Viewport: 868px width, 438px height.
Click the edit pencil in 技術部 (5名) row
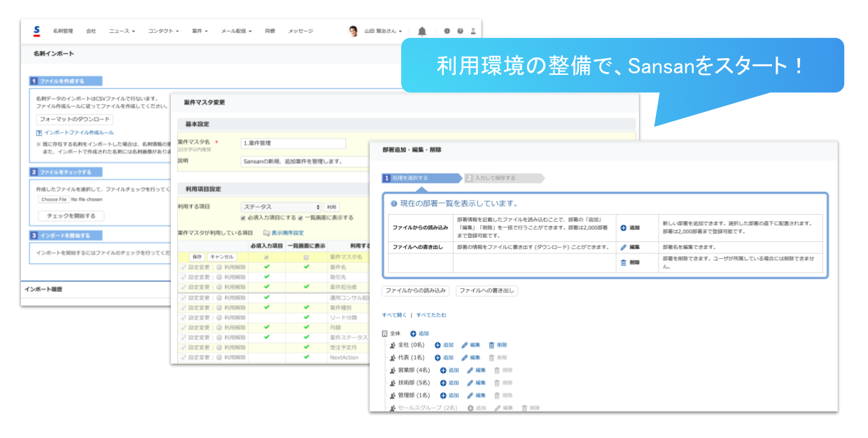click(x=470, y=383)
